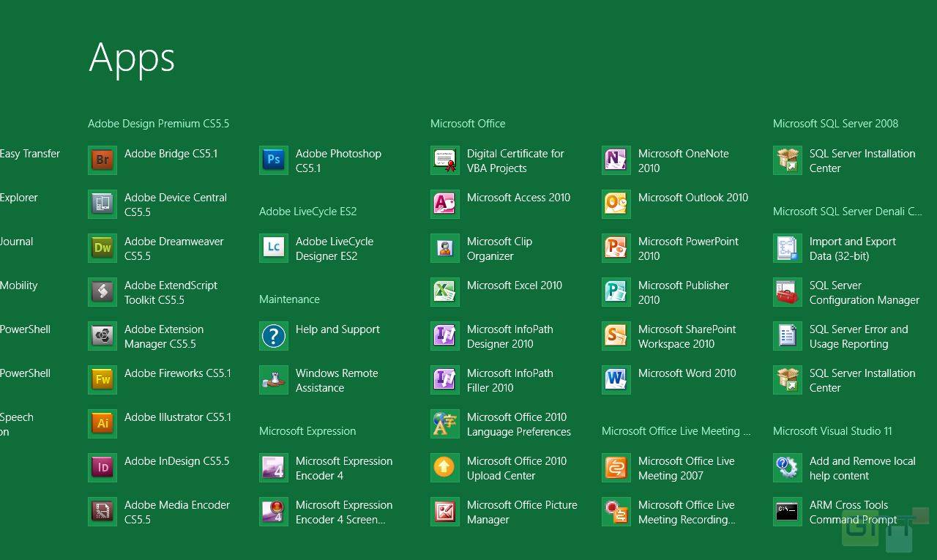This screenshot has height=560, width=937.
Task: Click Adobe ExtendScript Toolkit CS5.5 icon
Action: pos(102,292)
